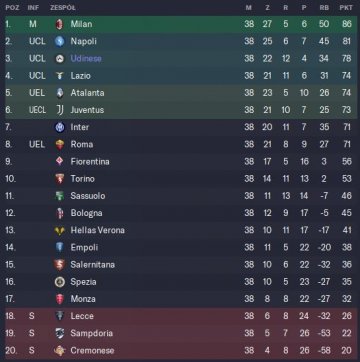
Task: Click the Lazio eagle crest
Action: click(60, 76)
